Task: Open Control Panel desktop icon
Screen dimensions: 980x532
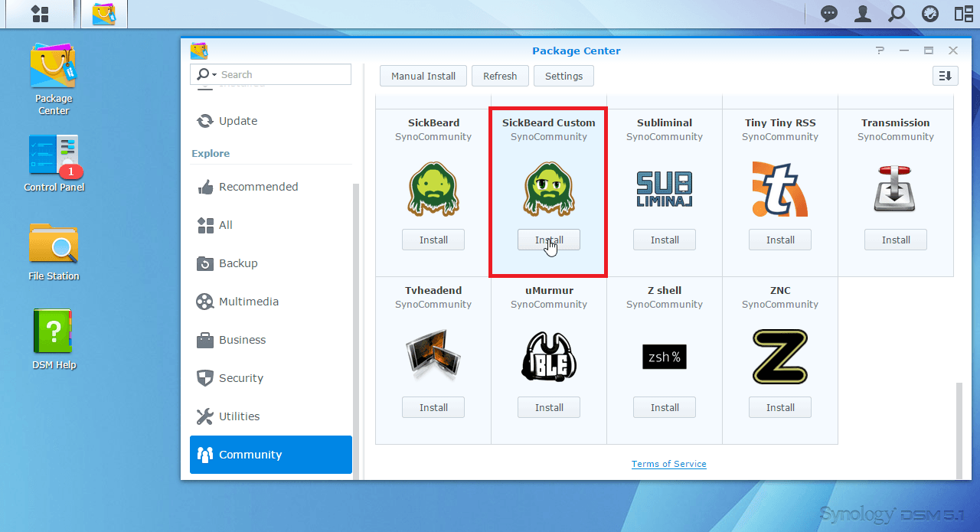Action: [x=54, y=164]
